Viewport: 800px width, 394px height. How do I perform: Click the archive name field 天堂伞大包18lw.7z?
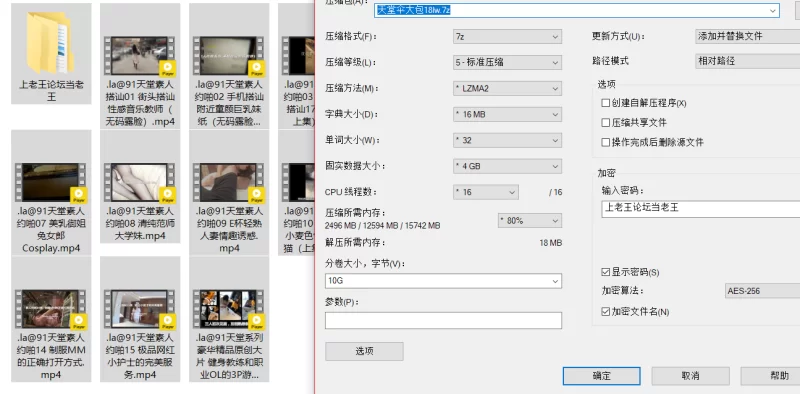(577, 10)
